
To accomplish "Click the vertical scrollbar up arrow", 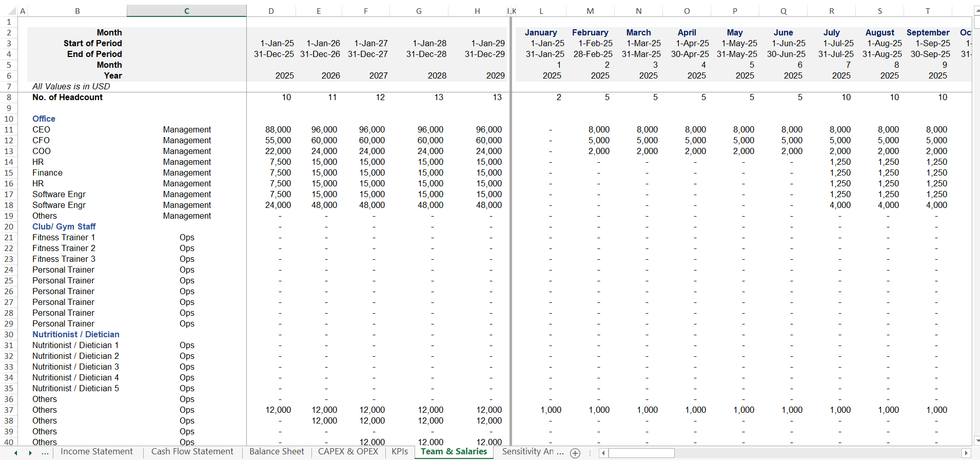I will pyautogui.click(x=977, y=10).
